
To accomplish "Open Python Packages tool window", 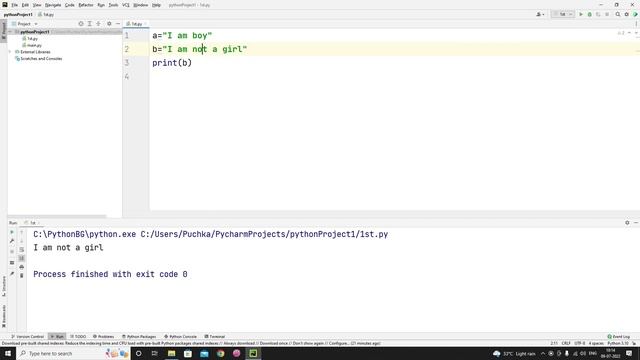I will 139,337.
